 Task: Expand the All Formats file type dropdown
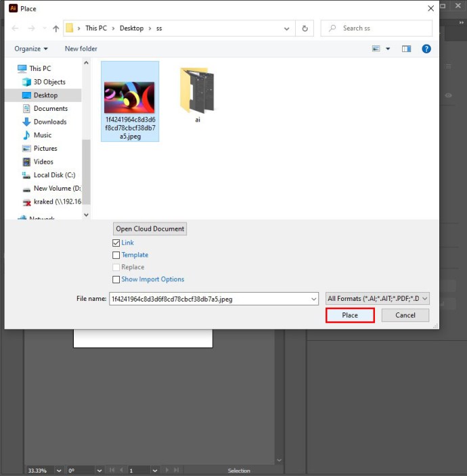click(x=377, y=298)
